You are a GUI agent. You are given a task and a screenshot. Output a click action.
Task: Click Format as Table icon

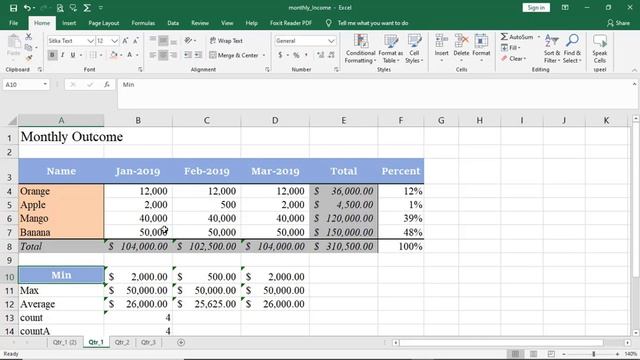[x=390, y=49]
